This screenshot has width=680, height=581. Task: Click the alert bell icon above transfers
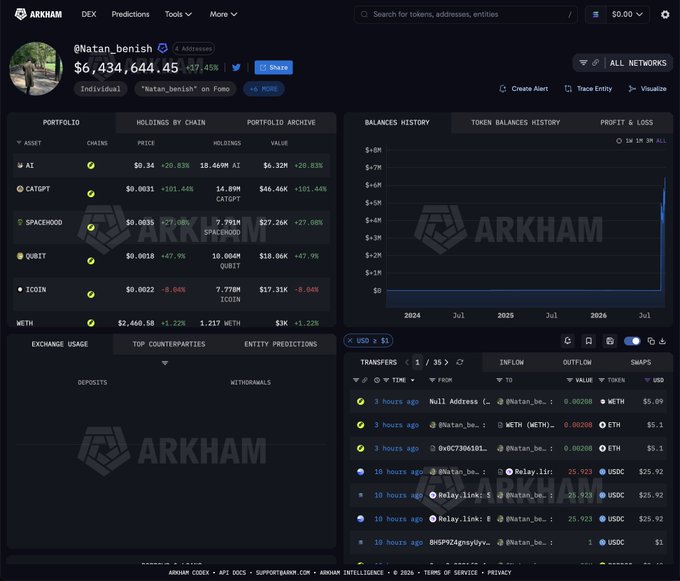(x=567, y=341)
